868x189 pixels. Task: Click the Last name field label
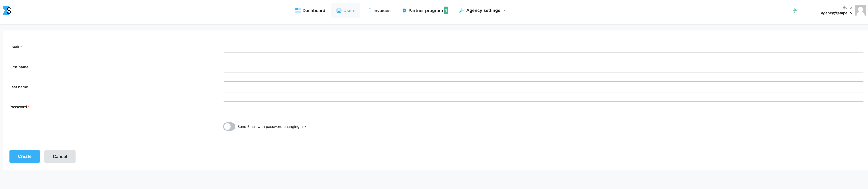[19, 87]
